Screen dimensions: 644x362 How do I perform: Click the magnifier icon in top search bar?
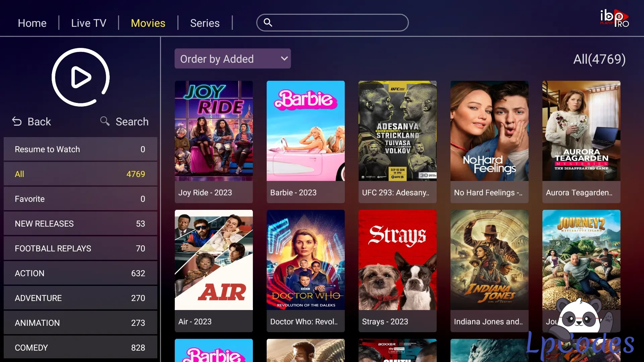click(x=268, y=22)
